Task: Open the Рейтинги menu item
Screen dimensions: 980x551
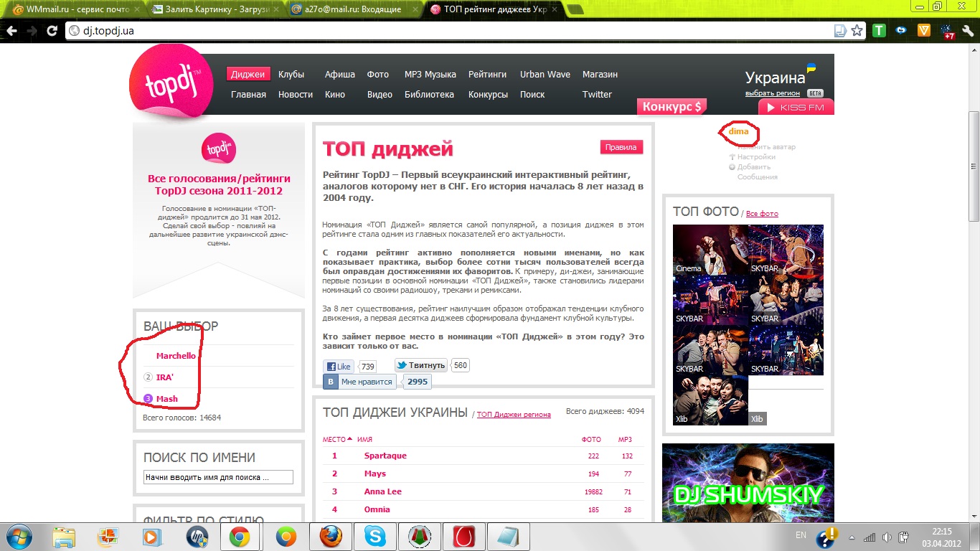Action: pos(488,75)
